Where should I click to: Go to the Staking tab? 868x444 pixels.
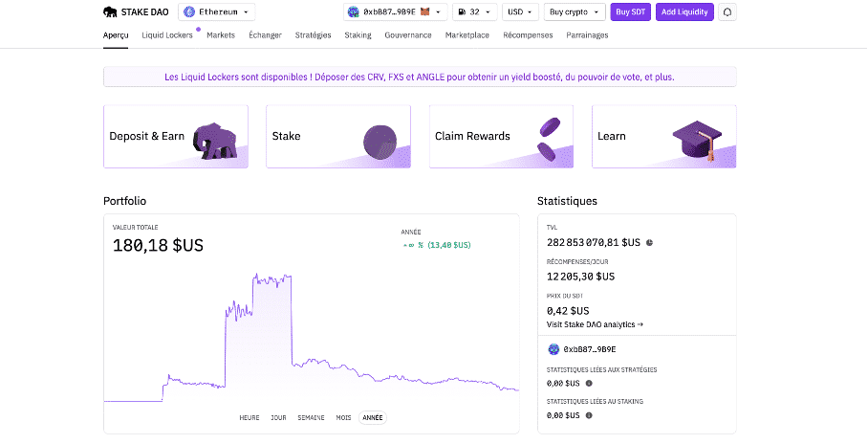[x=358, y=35]
